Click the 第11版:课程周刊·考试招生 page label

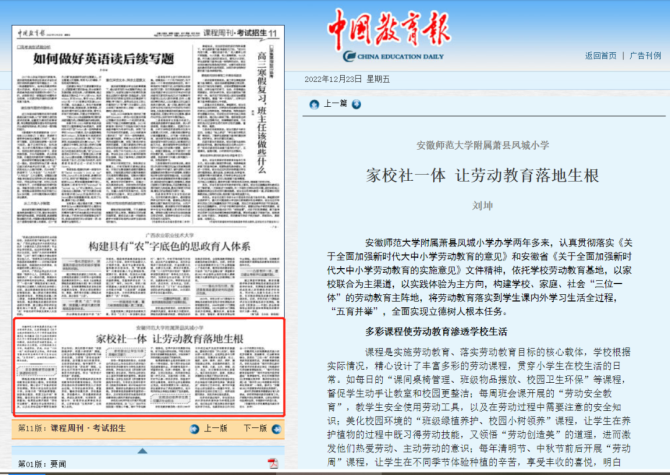(x=72, y=428)
